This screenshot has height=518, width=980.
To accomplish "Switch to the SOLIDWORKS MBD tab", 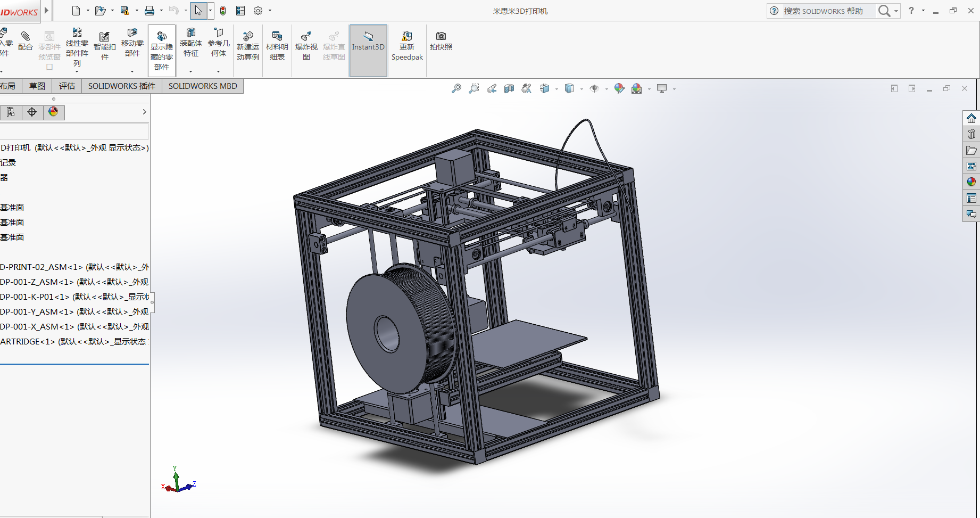I will pyautogui.click(x=203, y=86).
